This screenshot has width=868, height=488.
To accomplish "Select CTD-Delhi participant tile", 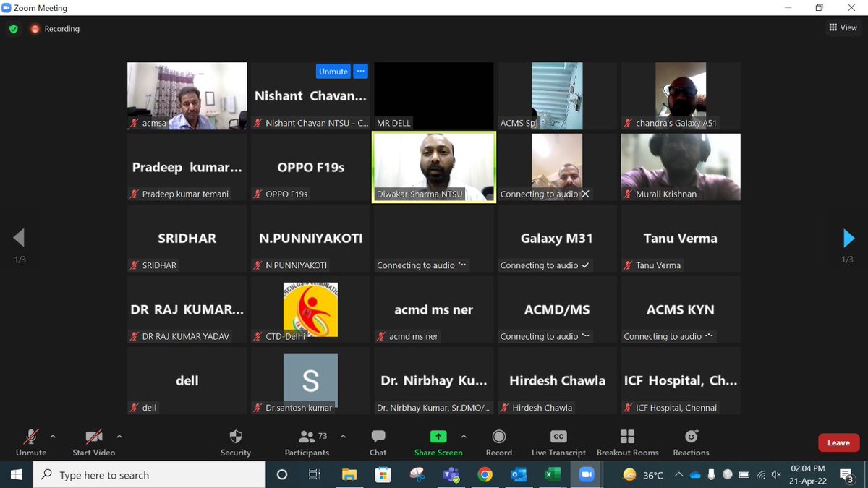I will (310, 309).
